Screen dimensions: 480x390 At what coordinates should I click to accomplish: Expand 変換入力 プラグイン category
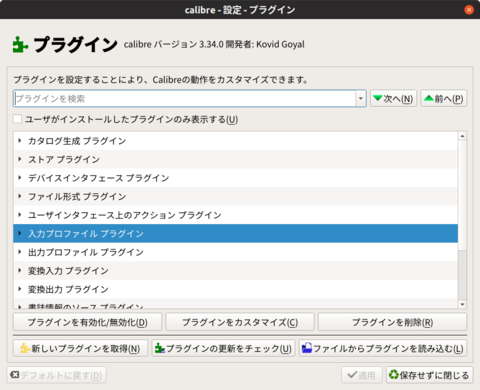point(20,270)
